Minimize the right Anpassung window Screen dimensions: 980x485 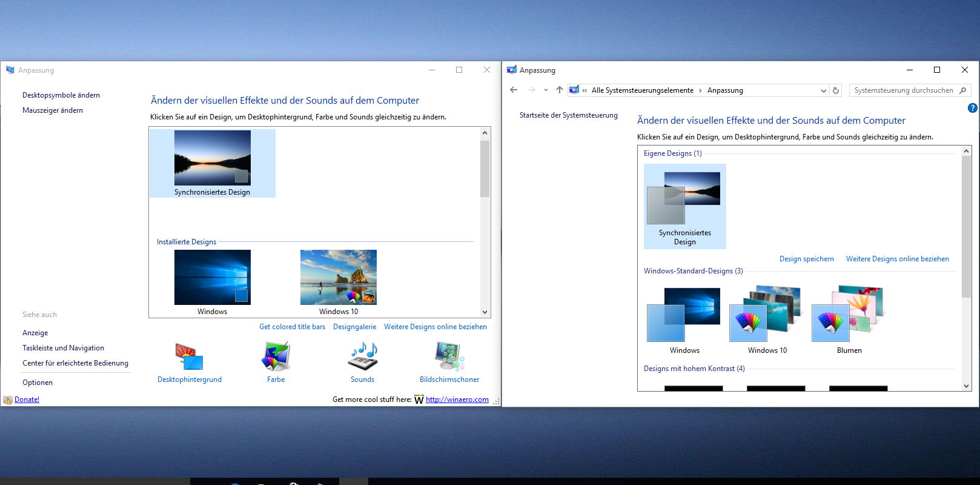point(909,70)
